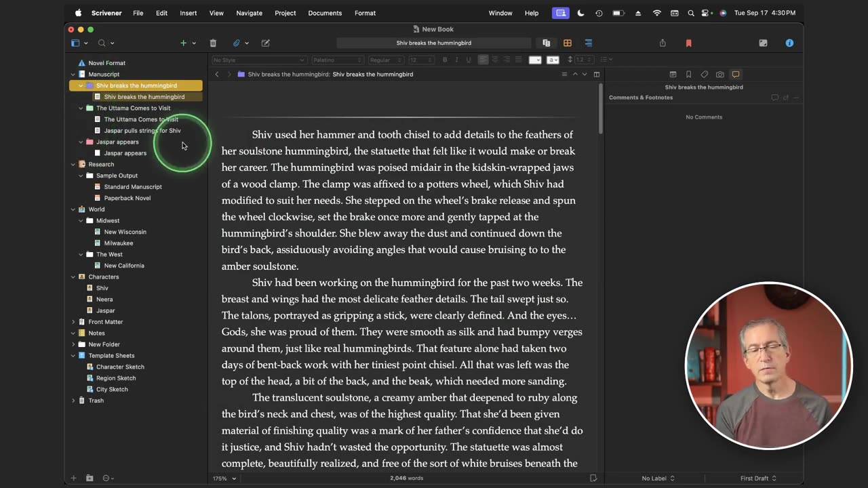Add a new document with green plus
Image resolution: width=868 pixels, height=488 pixels.
(x=183, y=43)
